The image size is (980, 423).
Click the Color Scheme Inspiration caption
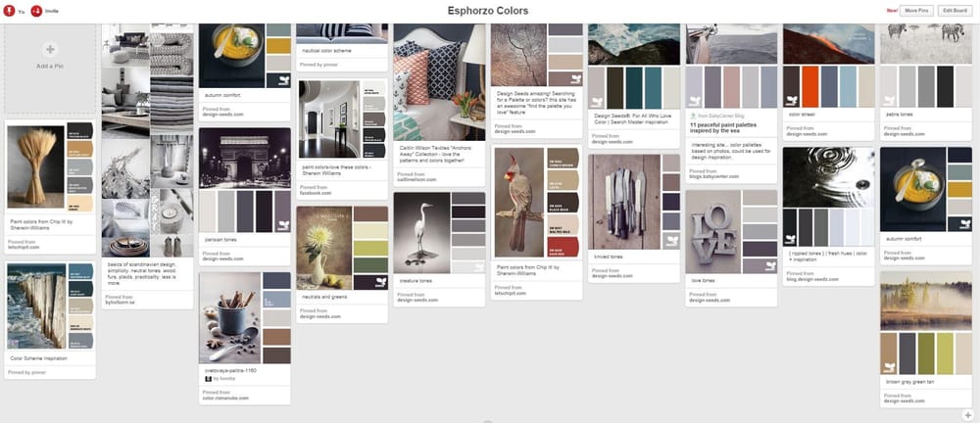[x=38, y=358]
